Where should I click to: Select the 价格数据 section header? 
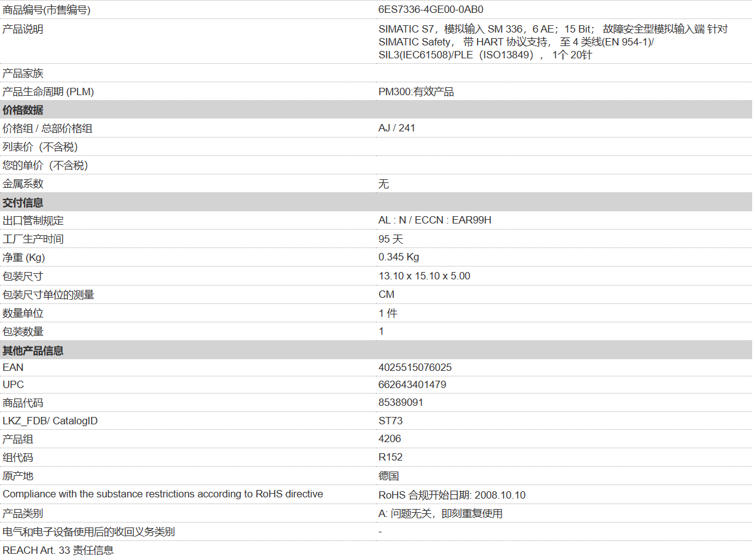[23, 110]
